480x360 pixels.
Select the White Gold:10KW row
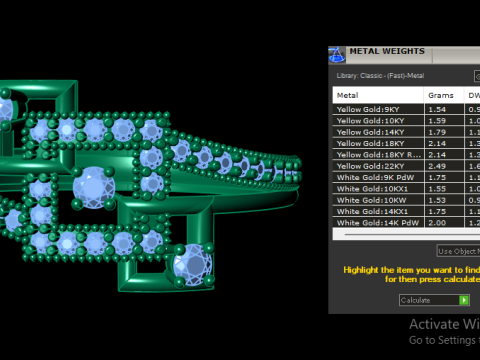tap(406, 200)
